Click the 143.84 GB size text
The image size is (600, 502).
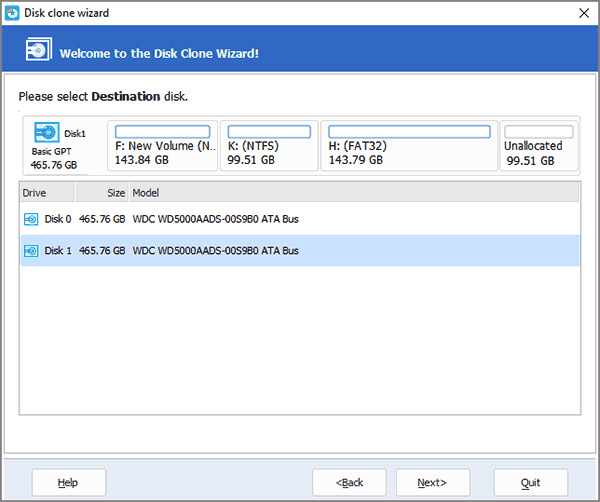pyautogui.click(x=142, y=160)
